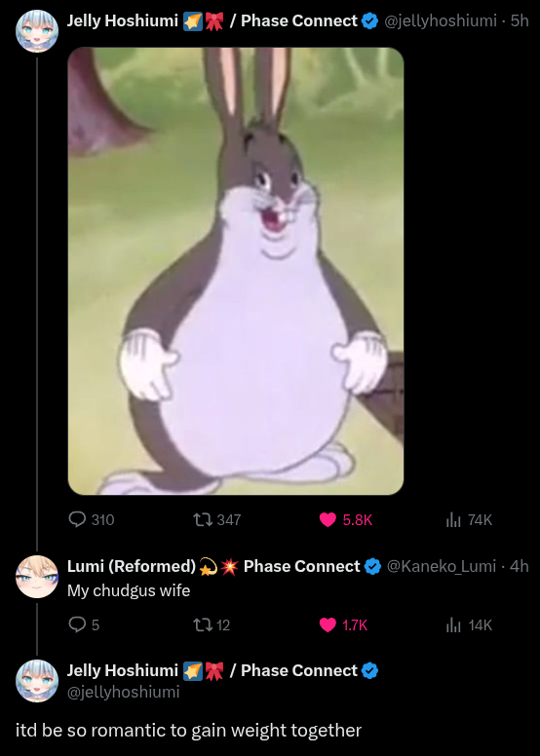The width and height of the screenshot is (540, 756).
Task: Click the 4h timestamp on Lumi's reply
Action: [x=520, y=566]
